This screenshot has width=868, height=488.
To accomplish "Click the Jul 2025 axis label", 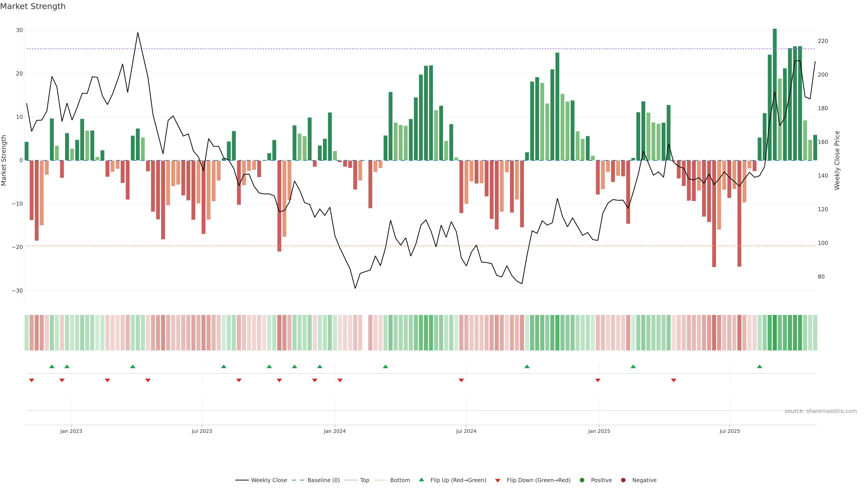I will (729, 431).
